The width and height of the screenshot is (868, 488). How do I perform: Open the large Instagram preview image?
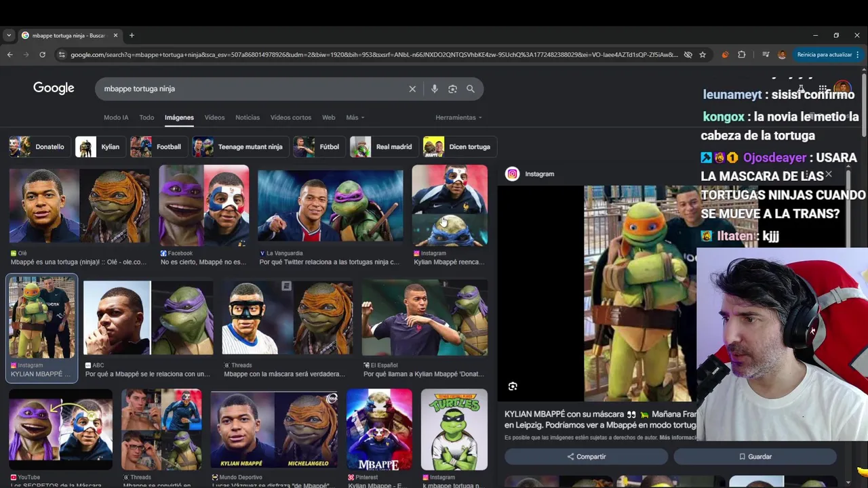(641, 293)
